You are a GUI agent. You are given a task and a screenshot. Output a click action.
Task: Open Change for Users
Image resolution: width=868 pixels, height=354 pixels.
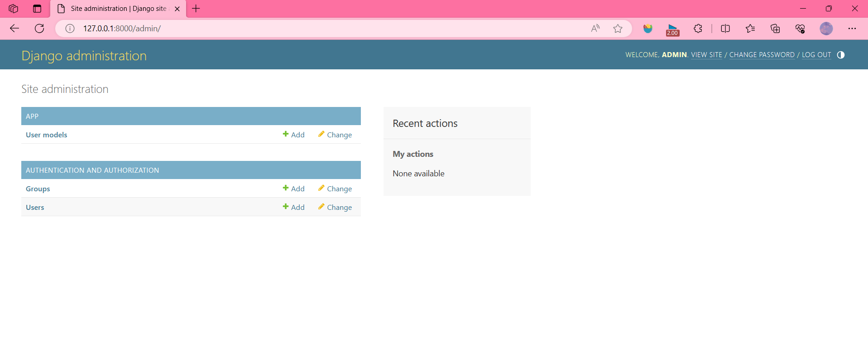335,207
